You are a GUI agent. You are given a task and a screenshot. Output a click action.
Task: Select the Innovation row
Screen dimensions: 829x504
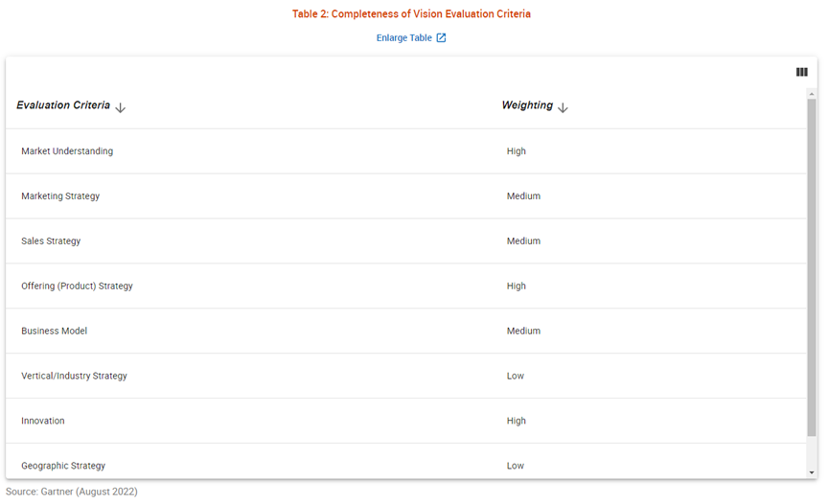point(406,421)
